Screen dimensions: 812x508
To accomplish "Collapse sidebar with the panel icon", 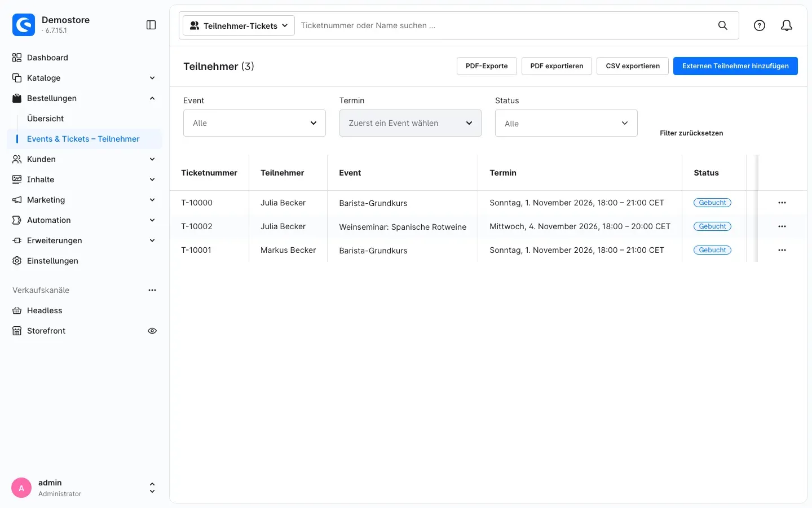I will [151, 25].
